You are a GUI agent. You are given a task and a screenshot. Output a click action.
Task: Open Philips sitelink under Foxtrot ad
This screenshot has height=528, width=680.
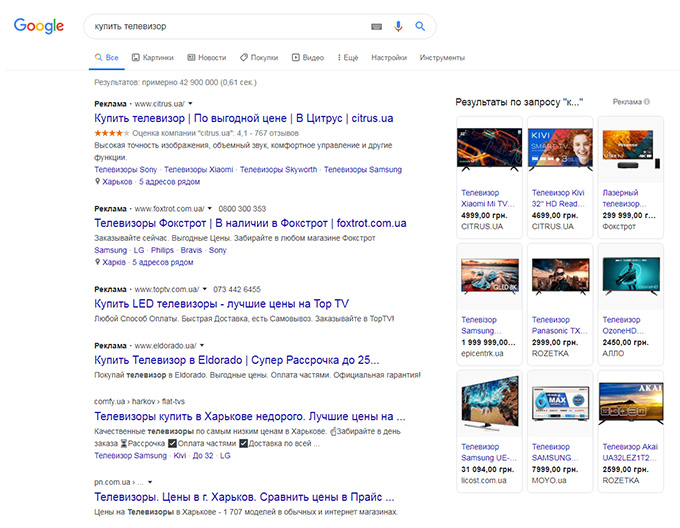point(162,250)
